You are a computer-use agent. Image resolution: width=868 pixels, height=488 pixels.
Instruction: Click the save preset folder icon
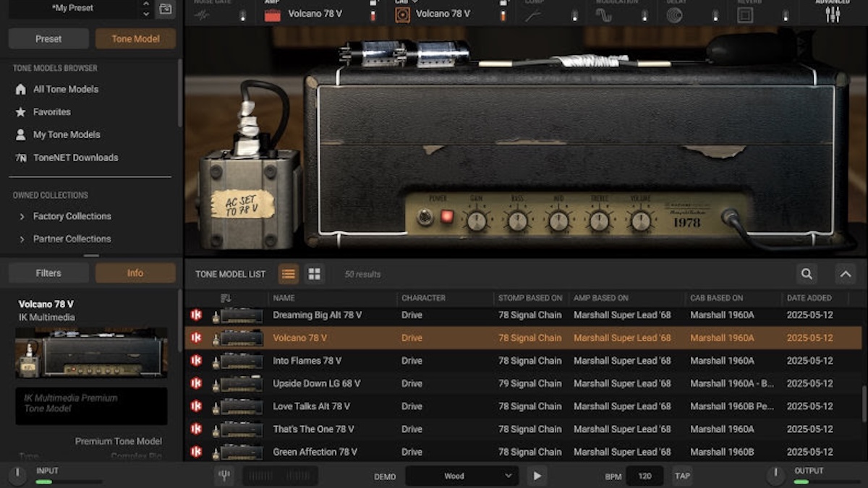point(166,9)
